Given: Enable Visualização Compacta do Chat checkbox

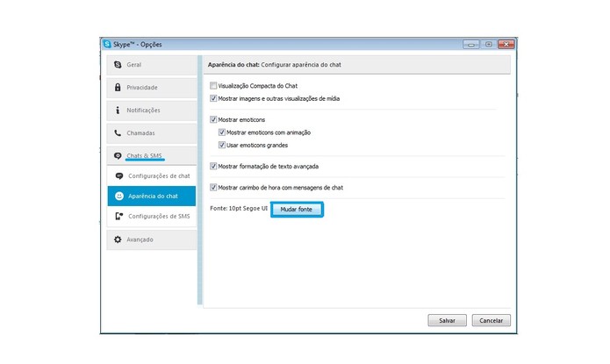Looking at the screenshot, I should [213, 86].
